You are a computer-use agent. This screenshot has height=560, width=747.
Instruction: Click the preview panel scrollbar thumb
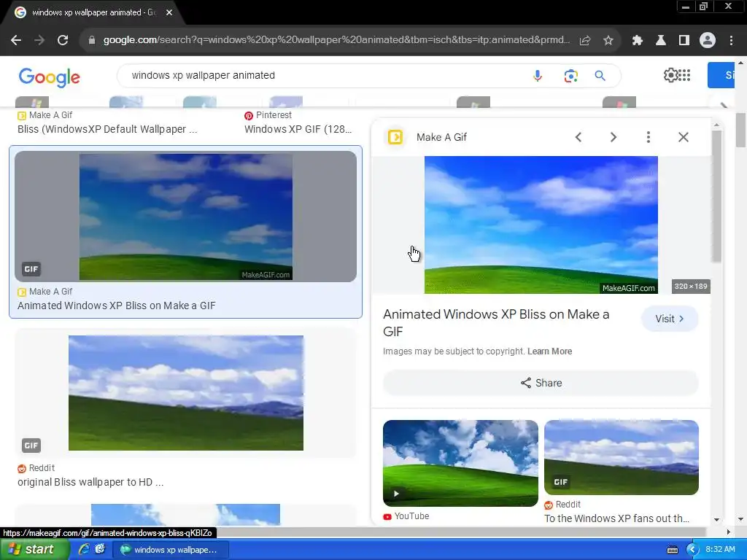(716, 195)
